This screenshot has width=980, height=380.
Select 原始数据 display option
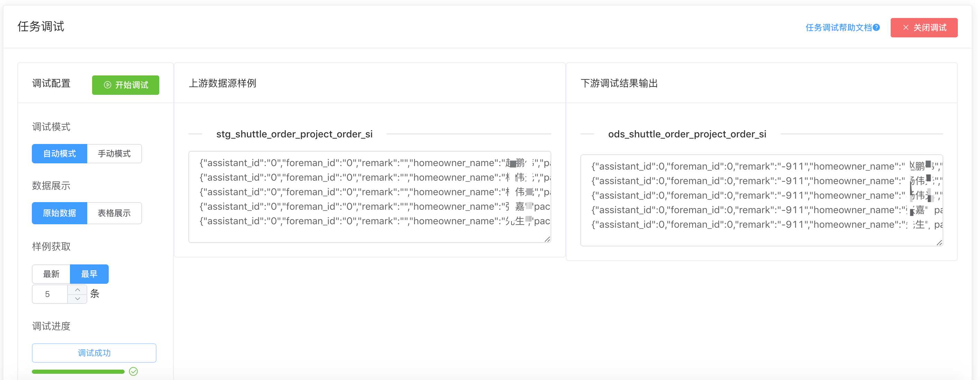click(x=59, y=213)
